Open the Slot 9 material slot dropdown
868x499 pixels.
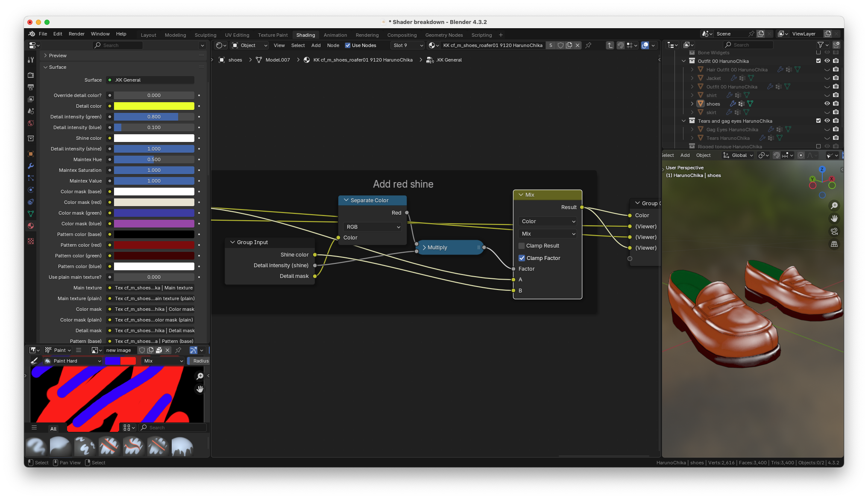pyautogui.click(x=408, y=45)
